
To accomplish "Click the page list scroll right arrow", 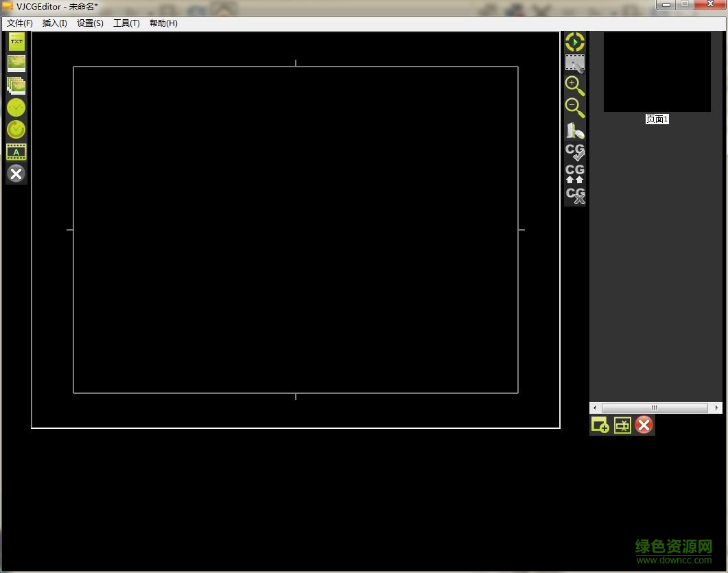I will (x=716, y=408).
